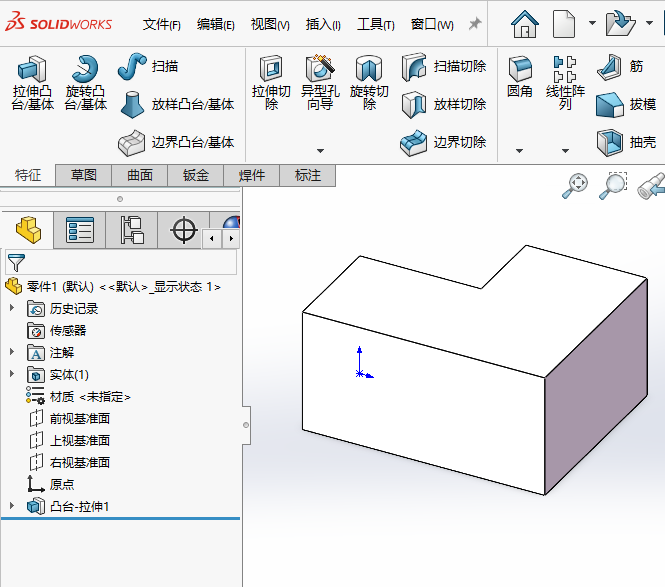Click the Home welcome icon
The width and height of the screenshot is (665, 587).
(x=525, y=24)
